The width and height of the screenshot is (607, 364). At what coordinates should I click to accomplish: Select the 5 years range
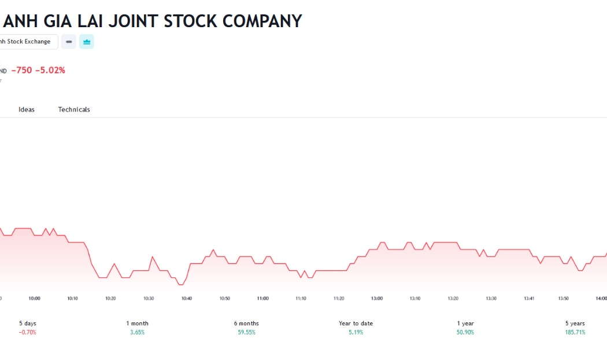[x=575, y=328]
